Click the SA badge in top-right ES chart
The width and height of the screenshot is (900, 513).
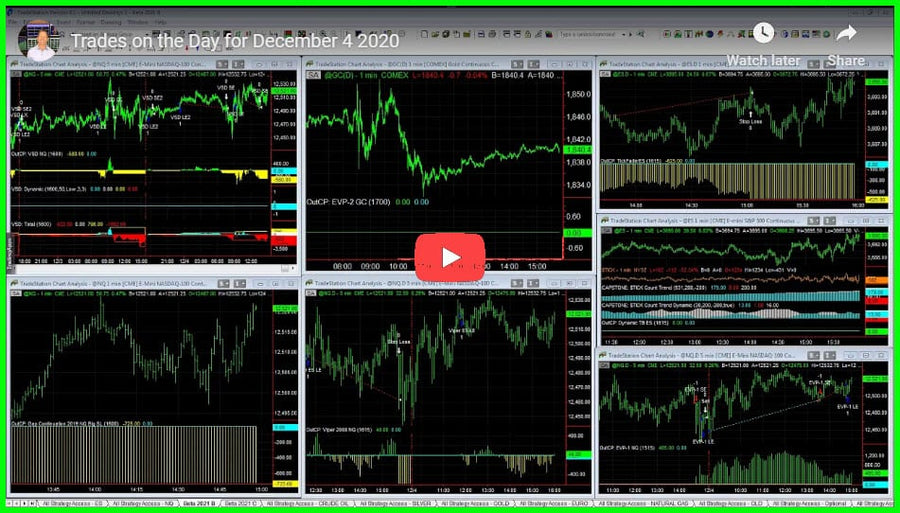[605, 73]
